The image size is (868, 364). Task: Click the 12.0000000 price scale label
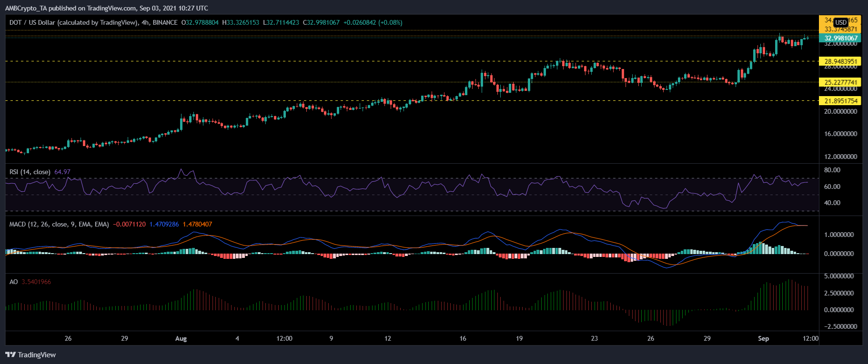pos(841,157)
